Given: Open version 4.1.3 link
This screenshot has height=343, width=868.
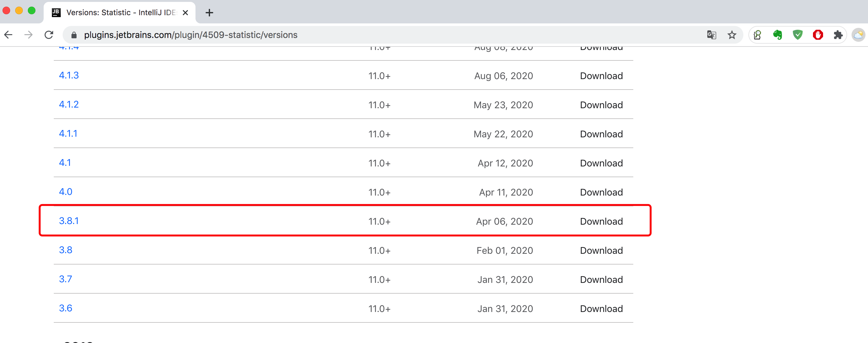Looking at the screenshot, I should coord(69,75).
